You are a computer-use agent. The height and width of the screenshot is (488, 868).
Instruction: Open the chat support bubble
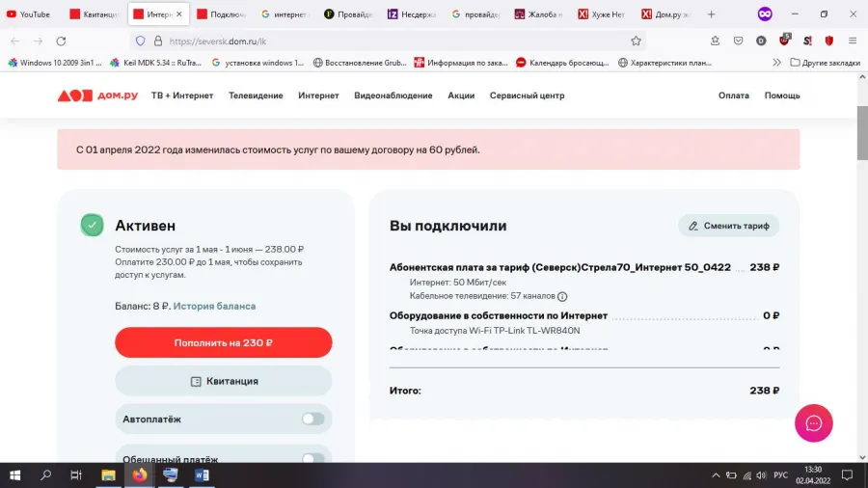(x=813, y=423)
